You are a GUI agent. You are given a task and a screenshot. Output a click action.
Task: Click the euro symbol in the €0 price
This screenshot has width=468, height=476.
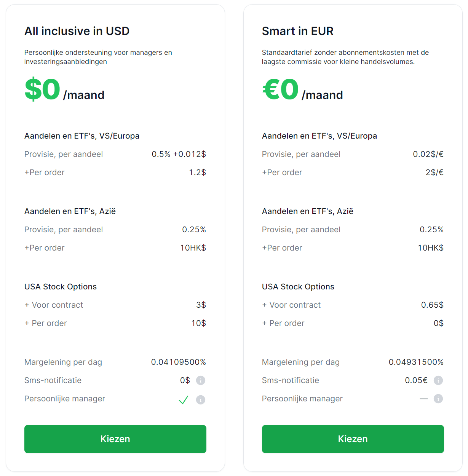271,89
